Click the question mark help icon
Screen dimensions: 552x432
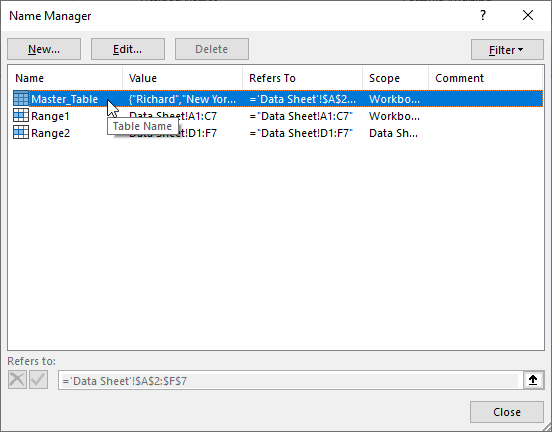tap(483, 15)
